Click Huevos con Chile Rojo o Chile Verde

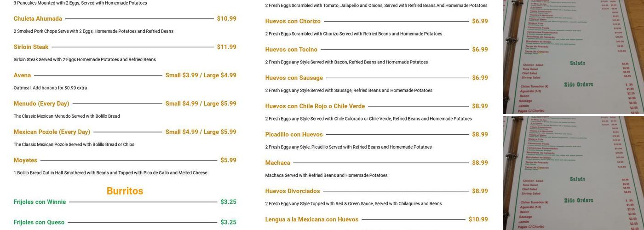[x=315, y=106]
